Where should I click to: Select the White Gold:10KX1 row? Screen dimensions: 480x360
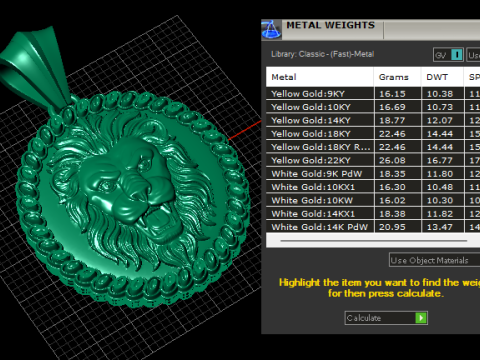click(373, 187)
